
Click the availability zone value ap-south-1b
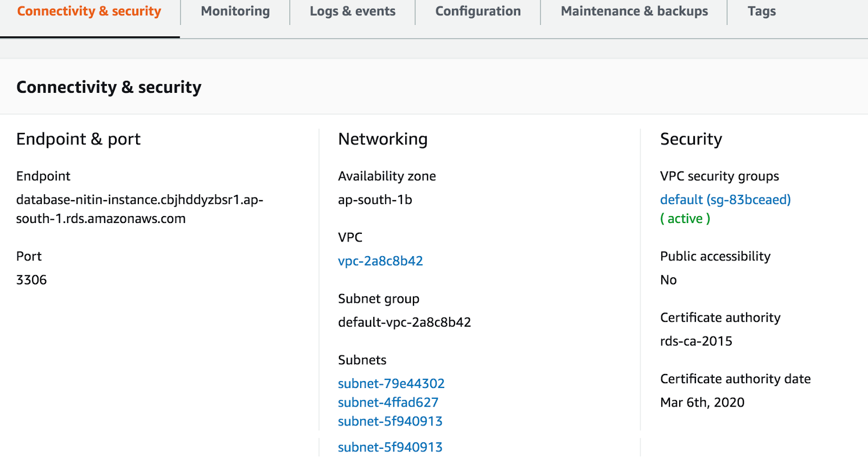375,200
